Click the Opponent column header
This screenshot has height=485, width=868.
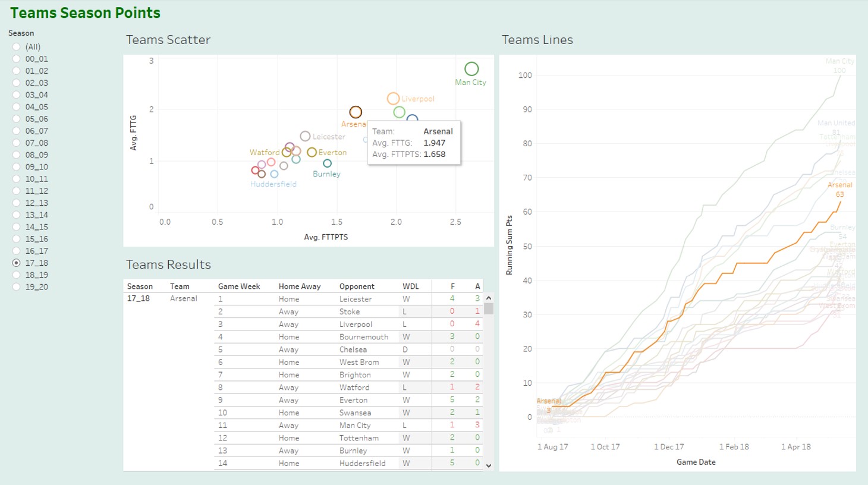357,286
